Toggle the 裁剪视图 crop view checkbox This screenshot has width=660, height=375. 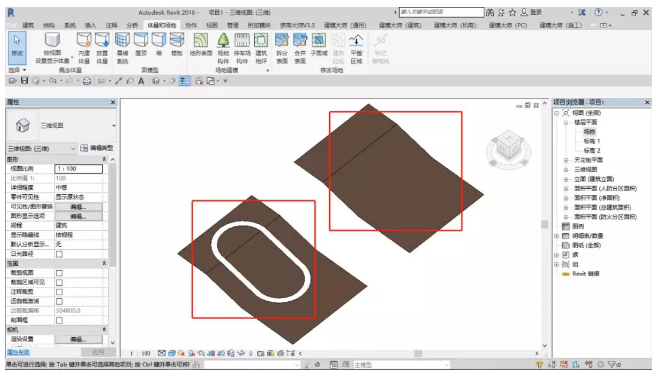(59, 273)
